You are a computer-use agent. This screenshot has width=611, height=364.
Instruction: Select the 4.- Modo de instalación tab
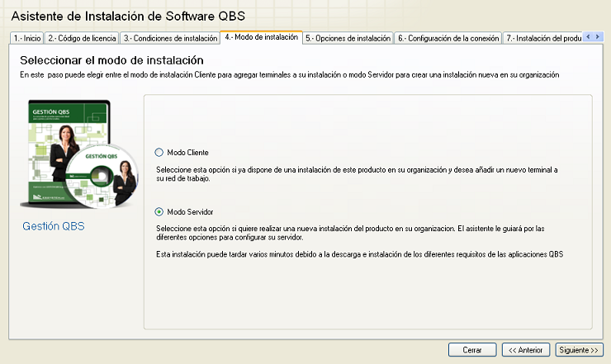point(261,37)
